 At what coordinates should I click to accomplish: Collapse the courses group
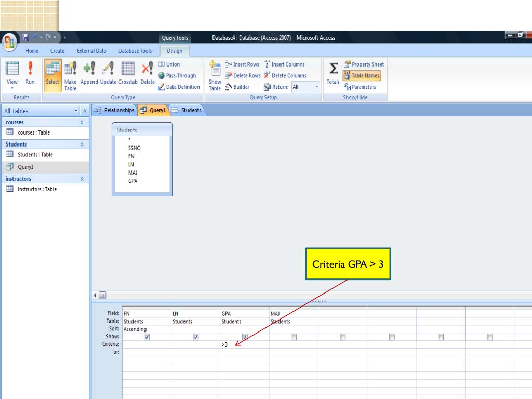[82, 122]
